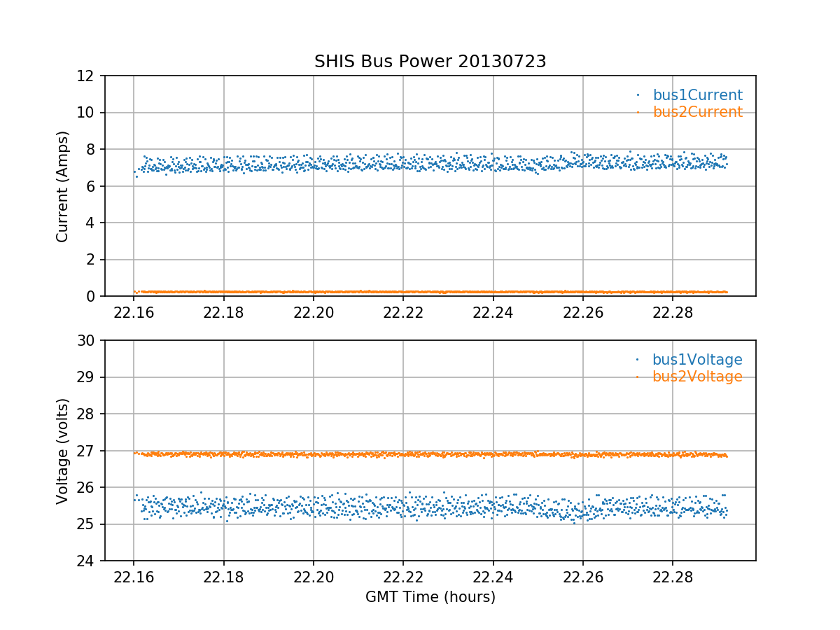Screen dimensions: 840x630
Task: Click 22.20 tick label under current plot
Action: (313, 312)
